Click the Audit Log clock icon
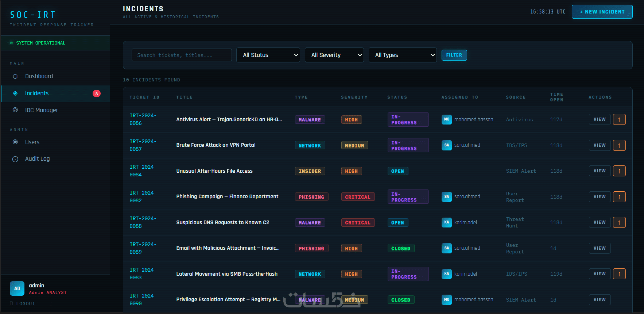This screenshot has height=314, width=644. [x=15, y=159]
